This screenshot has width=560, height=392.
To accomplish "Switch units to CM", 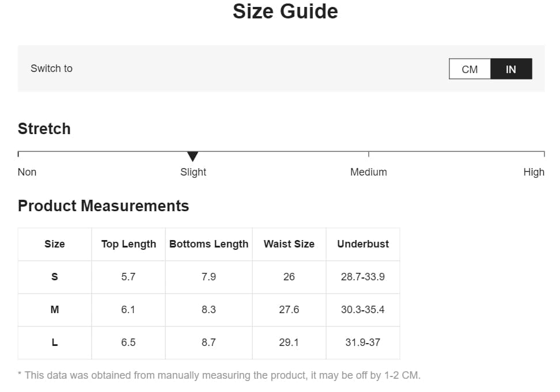I will click(x=470, y=69).
